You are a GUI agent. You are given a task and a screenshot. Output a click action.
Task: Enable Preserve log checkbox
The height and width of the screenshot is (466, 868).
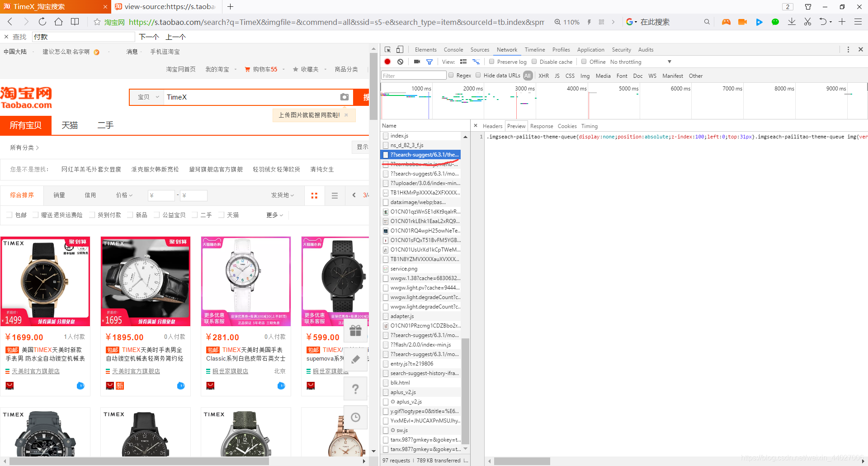click(492, 62)
